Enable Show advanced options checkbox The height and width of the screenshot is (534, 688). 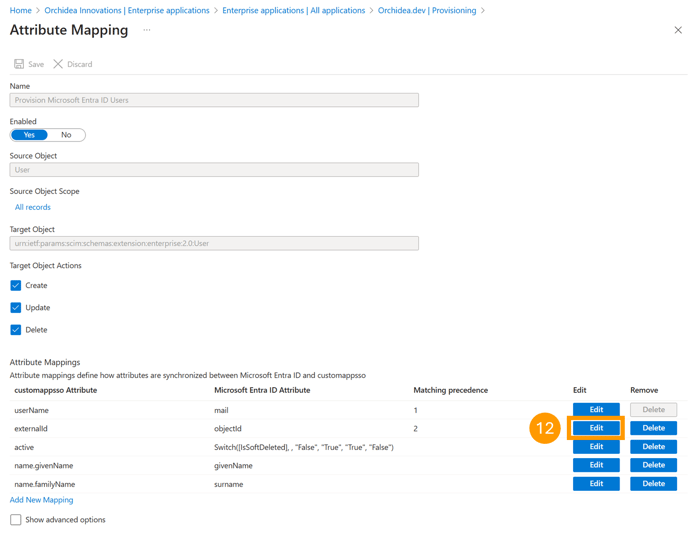coord(16,520)
